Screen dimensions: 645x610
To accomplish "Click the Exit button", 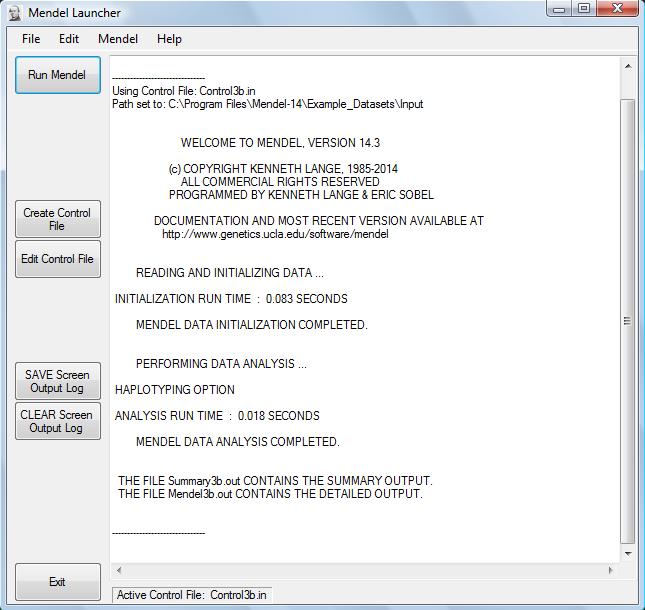I will point(57,582).
